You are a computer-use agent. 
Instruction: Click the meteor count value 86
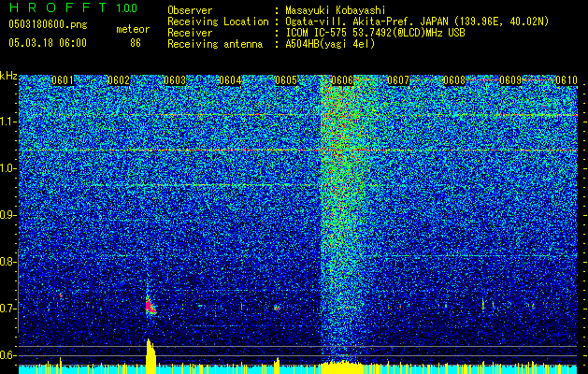(x=136, y=43)
